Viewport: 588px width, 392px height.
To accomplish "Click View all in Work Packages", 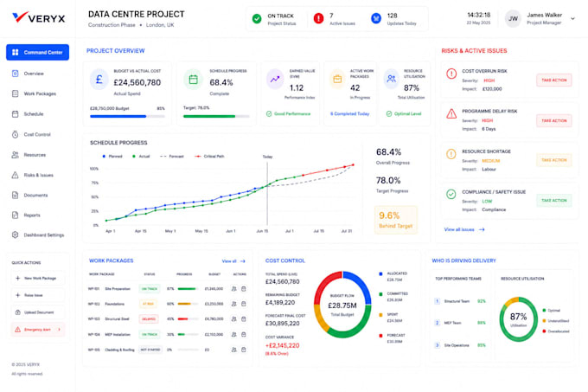I will [x=233, y=261].
